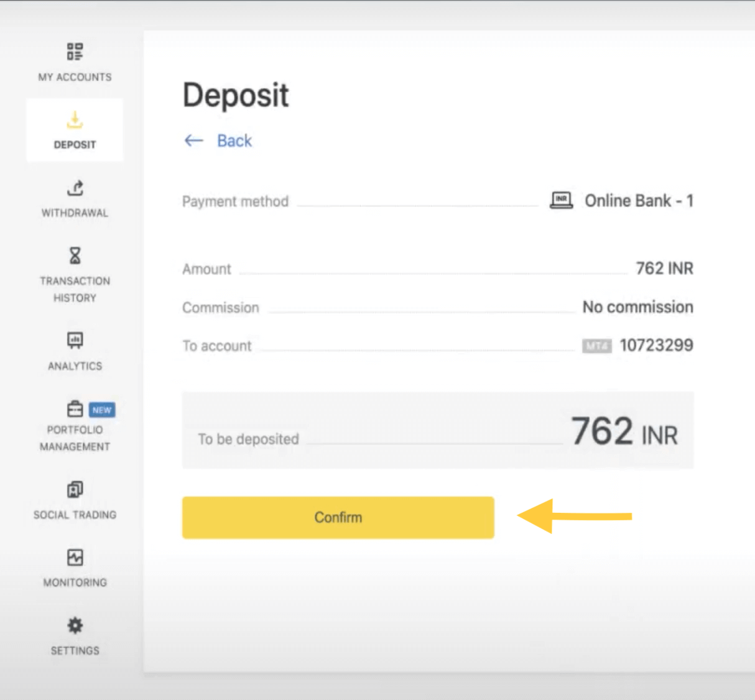
Task: Click the My Accounts grid icon
Action: (x=75, y=52)
